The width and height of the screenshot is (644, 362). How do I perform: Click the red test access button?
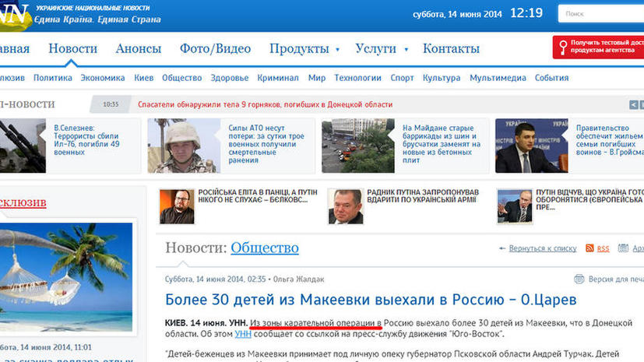click(598, 47)
